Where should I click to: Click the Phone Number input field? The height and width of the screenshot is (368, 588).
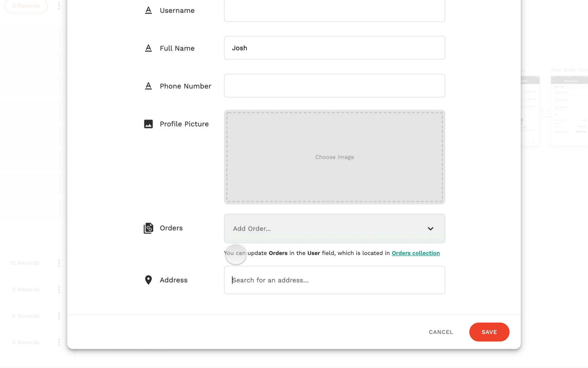pos(334,86)
